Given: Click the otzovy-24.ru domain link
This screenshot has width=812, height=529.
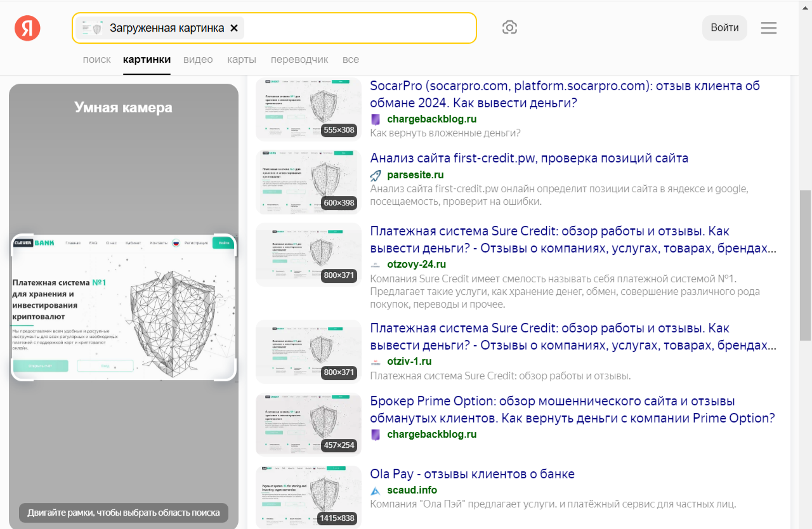Looking at the screenshot, I should tap(416, 264).
